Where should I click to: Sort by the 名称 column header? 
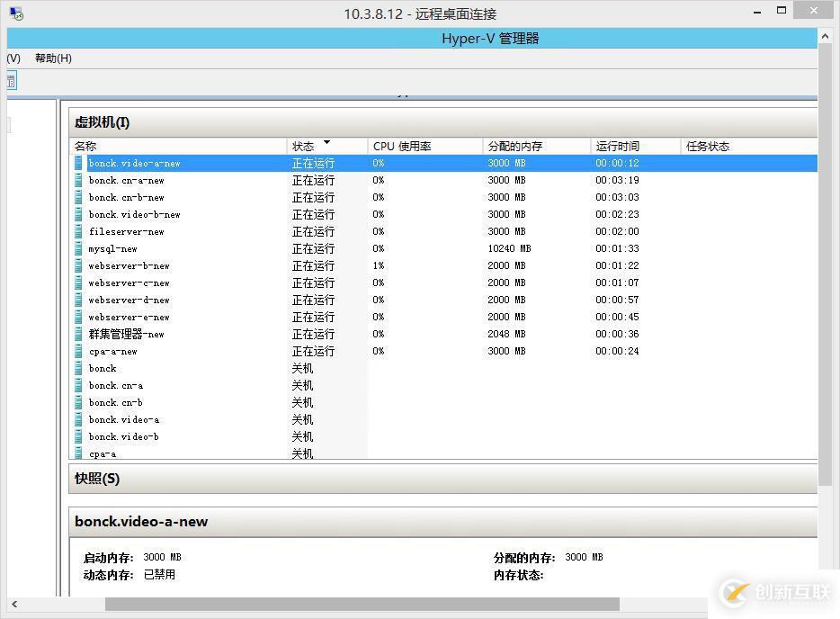[x=178, y=146]
